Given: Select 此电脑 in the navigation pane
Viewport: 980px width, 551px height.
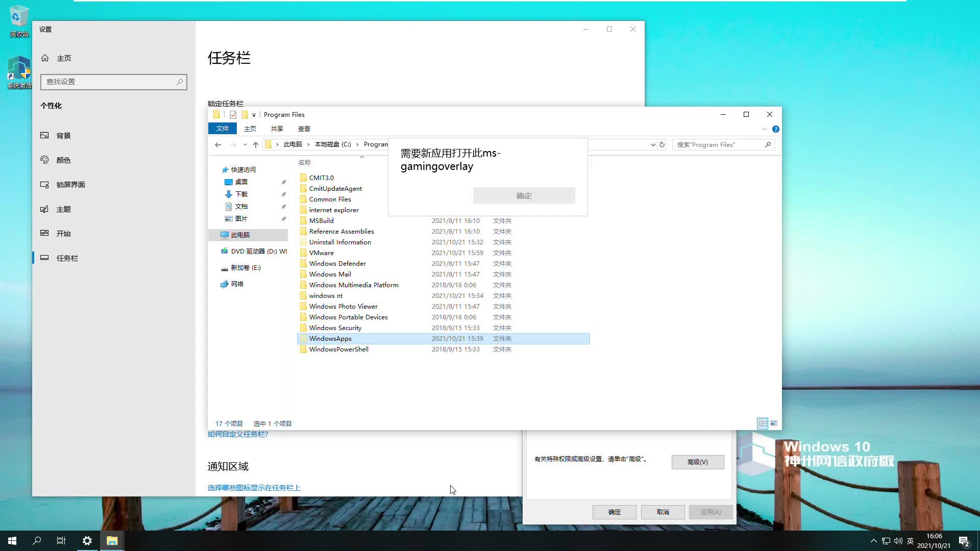Looking at the screenshot, I should click(240, 235).
